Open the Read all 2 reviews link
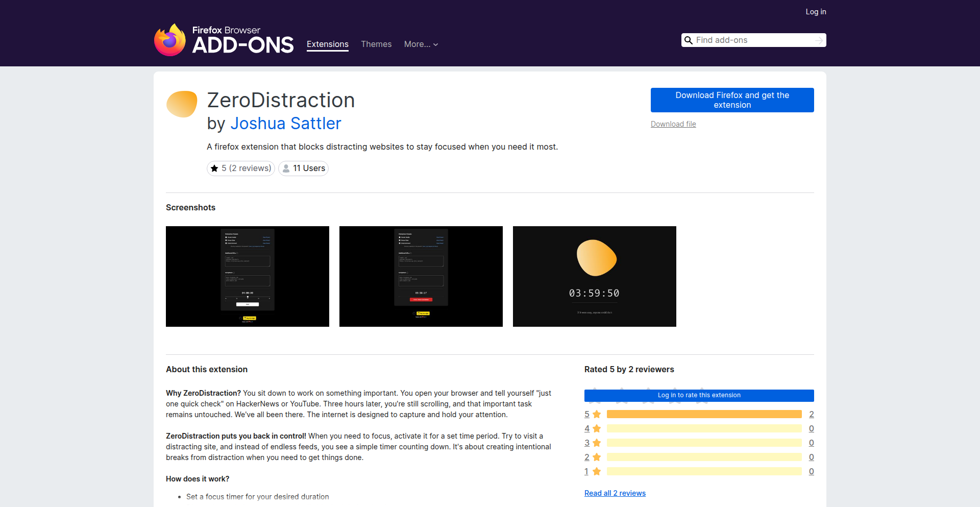The width and height of the screenshot is (980, 507). pyautogui.click(x=615, y=493)
